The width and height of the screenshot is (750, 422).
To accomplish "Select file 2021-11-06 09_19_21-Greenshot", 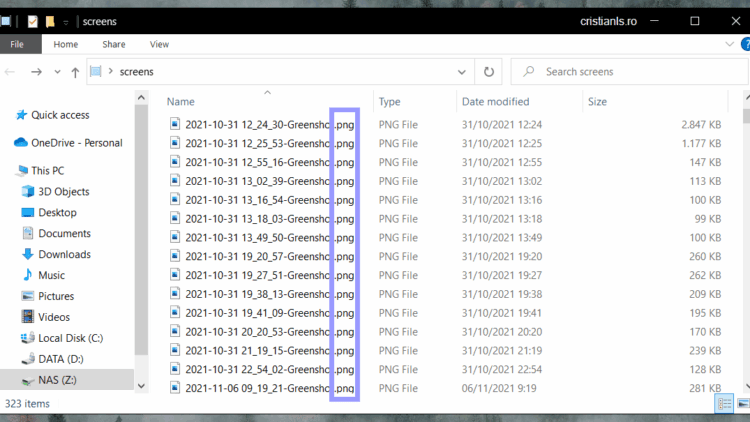I will [x=270, y=388].
